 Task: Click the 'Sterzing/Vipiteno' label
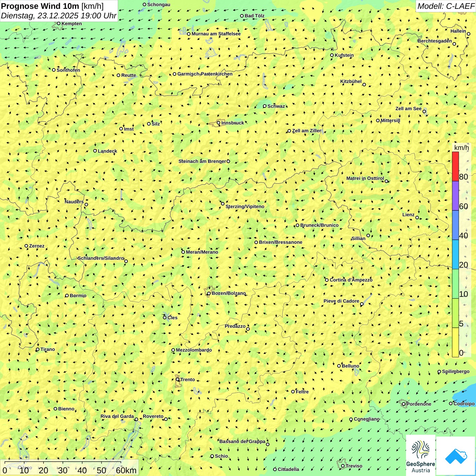245,206
